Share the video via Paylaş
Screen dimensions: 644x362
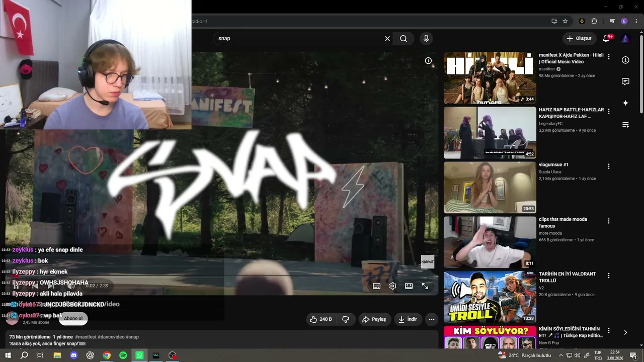click(374, 319)
